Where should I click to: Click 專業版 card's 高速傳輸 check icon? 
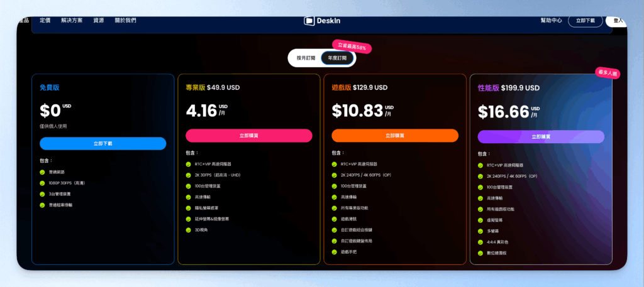[x=189, y=197]
